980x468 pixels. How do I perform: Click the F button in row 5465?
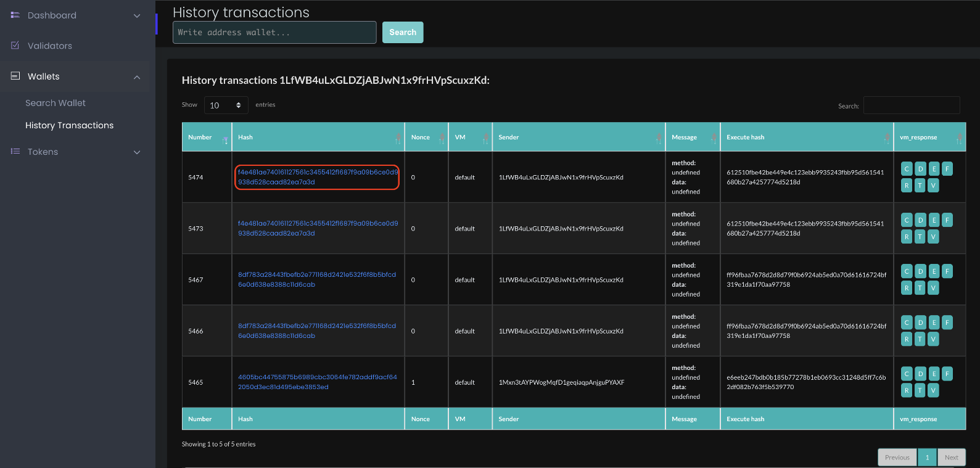point(947,374)
